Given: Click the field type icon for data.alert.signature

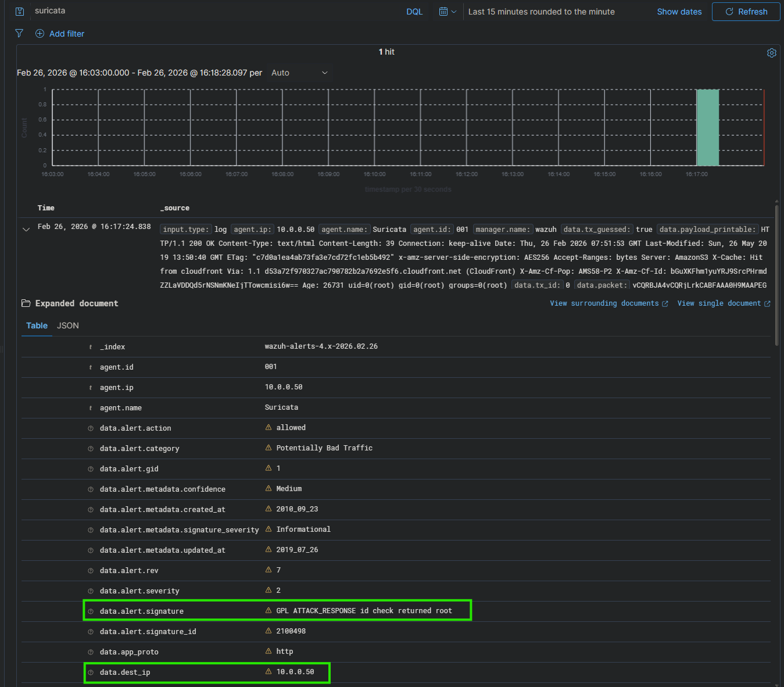Looking at the screenshot, I should click(x=91, y=611).
